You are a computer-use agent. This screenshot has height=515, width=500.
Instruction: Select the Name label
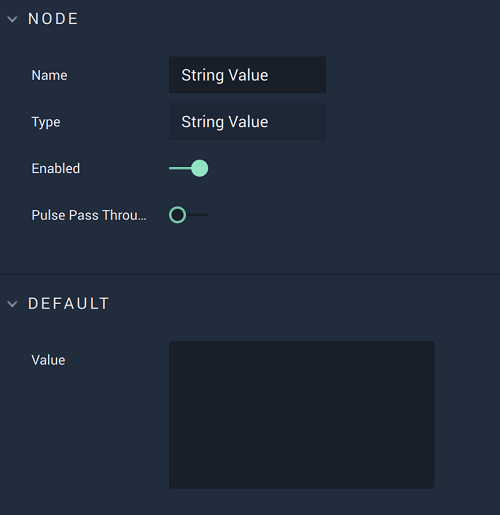(x=49, y=75)
